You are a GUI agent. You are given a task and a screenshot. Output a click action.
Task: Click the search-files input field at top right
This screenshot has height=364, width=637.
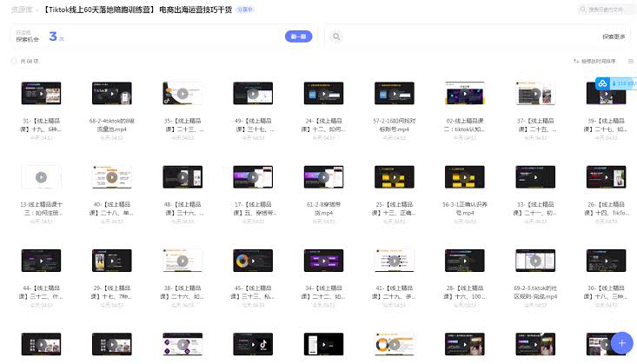pyautogui.click(x=606, y=10)
